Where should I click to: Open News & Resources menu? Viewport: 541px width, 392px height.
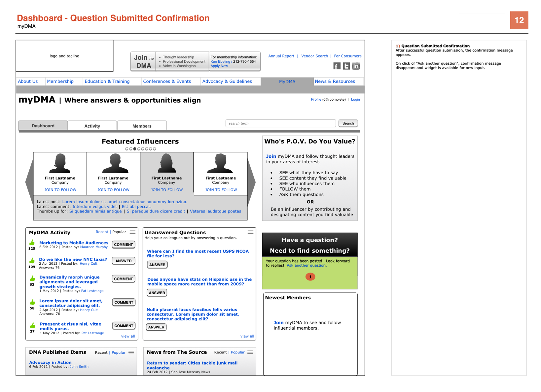[335, 82]
